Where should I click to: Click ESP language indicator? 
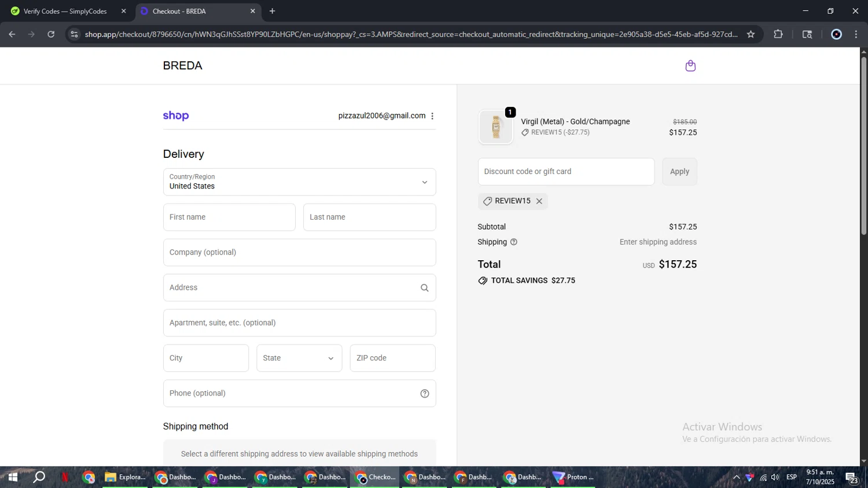point(792,477)
